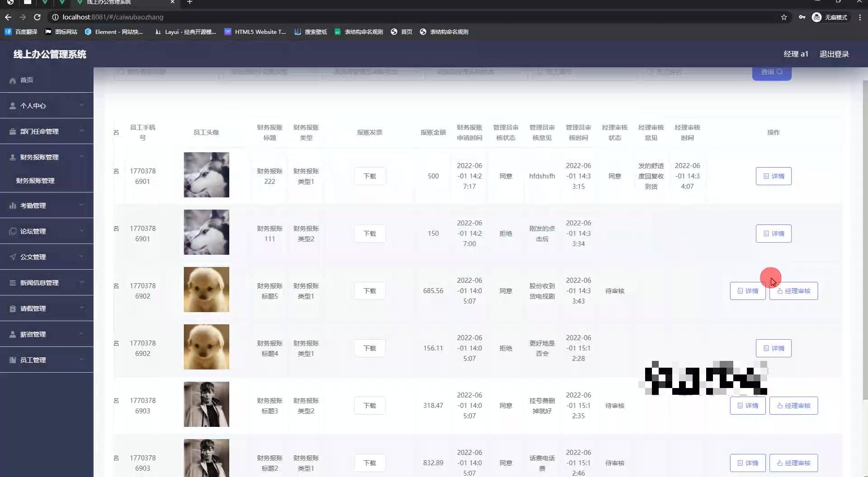Click husky avatar in the 财务报账222 row
The width and height of the screenshot is (868, 477).
tap(206, 175)
